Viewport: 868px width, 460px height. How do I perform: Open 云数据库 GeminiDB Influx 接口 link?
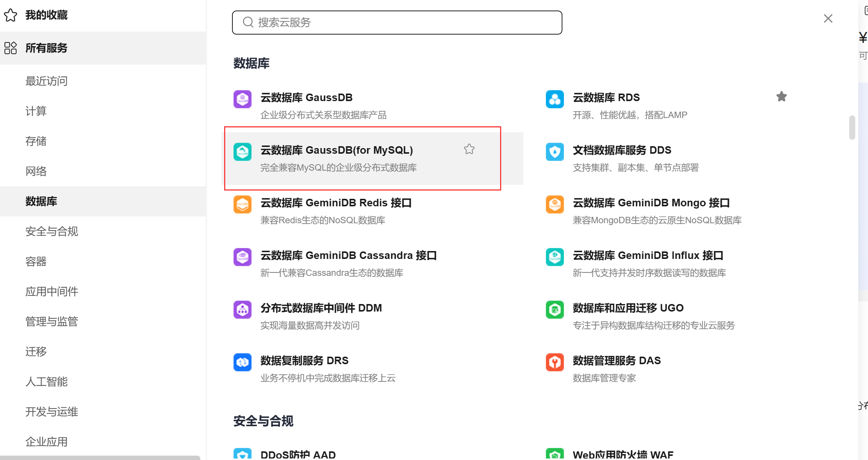(x=648, y=256)
